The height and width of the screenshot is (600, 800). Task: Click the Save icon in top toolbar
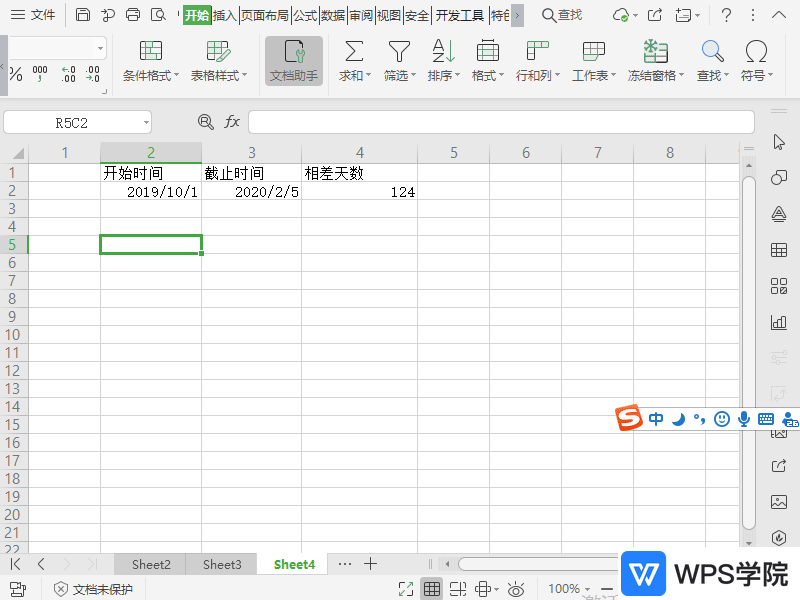pyautogui.click(x=83, y=15)
